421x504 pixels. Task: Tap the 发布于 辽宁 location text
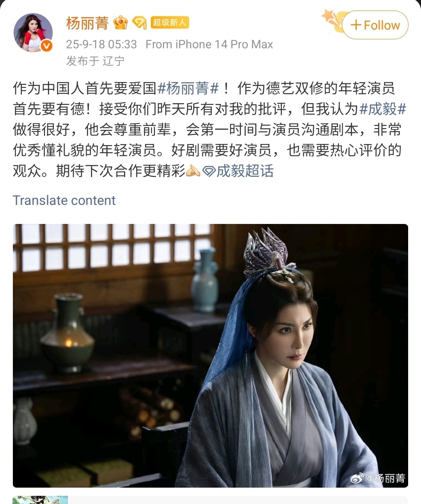coord(96,61)
